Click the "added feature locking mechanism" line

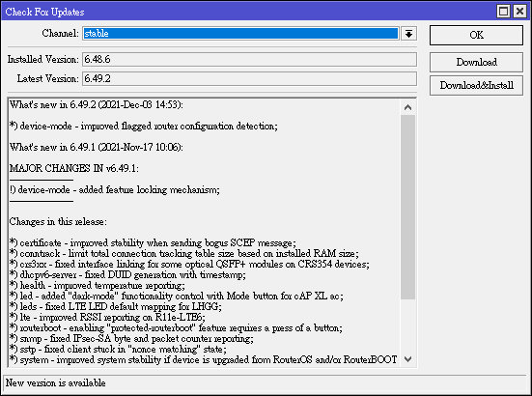click(115, 189)
